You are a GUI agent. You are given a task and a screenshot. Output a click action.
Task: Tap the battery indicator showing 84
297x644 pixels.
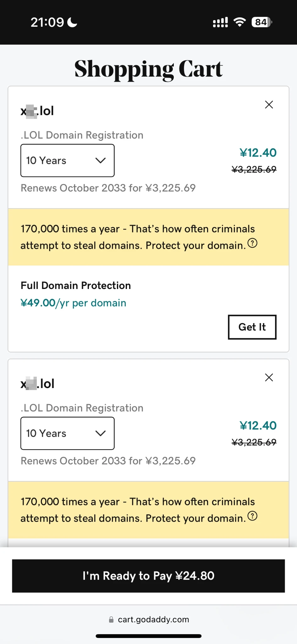click(261, 22)
